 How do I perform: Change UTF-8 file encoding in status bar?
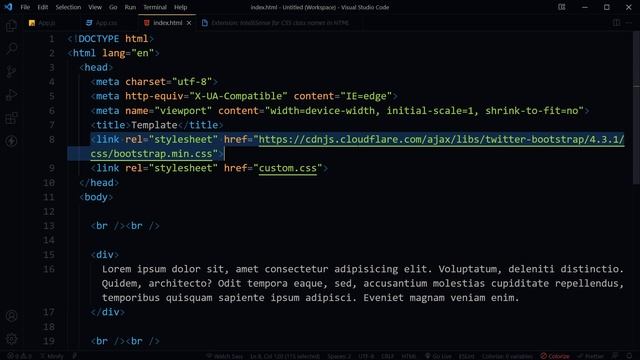click(366, 356)
